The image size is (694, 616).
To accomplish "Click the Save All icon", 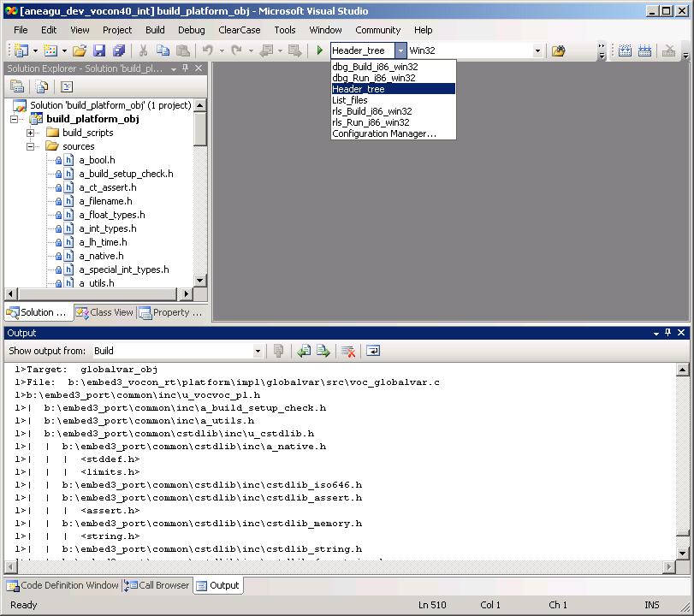I will tap(119, 50).
